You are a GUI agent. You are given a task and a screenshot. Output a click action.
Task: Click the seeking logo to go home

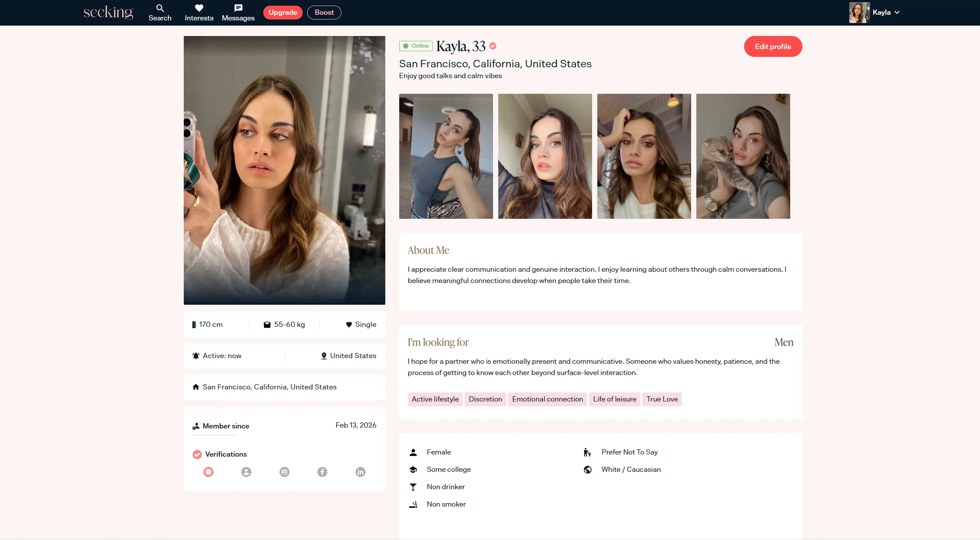[108, 12]
